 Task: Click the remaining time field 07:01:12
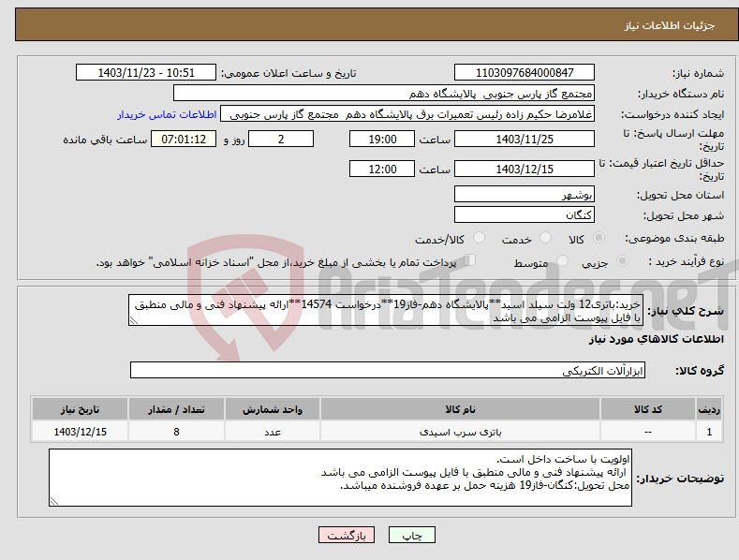(x=184, y=139)
